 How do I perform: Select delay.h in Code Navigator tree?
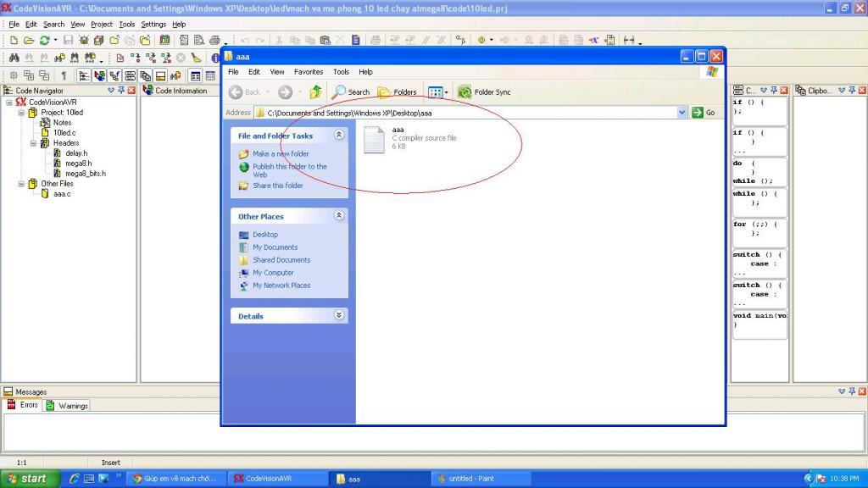pos(76,153)
